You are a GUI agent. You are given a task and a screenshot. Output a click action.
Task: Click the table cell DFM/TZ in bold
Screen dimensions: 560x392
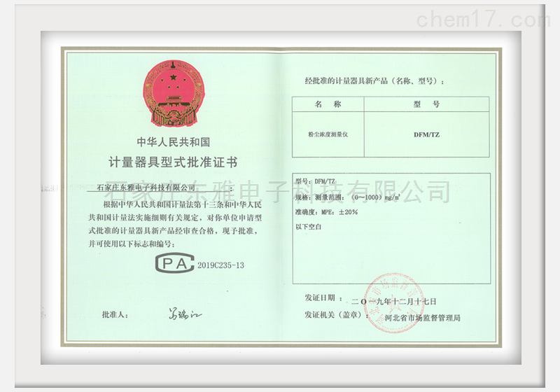(426, 134)
